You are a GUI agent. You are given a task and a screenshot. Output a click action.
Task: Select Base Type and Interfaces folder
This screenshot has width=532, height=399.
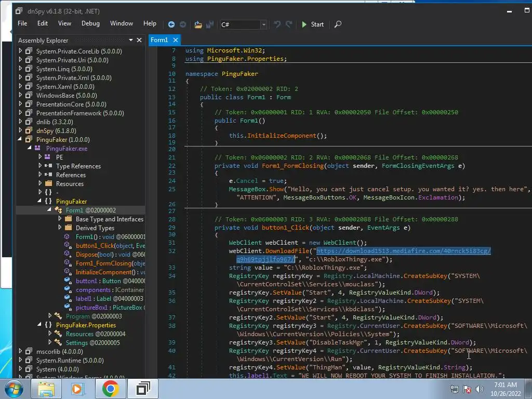tap(109, 219)
